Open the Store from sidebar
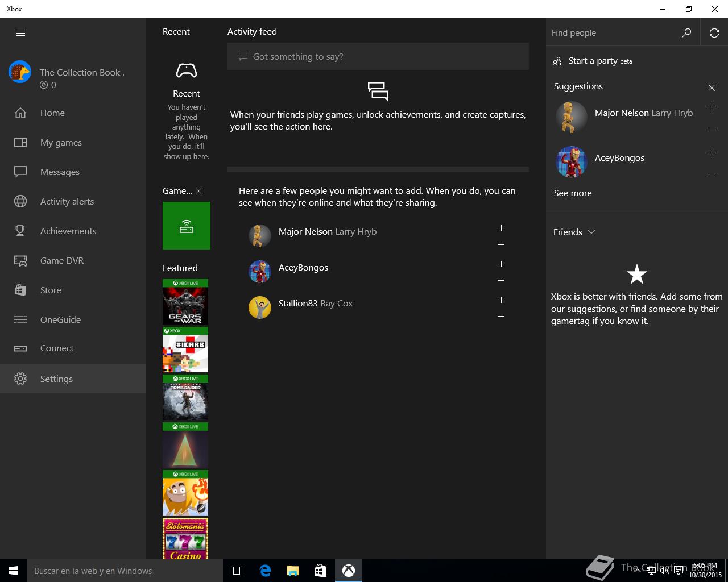The width and height of the screenshot is (728, 582). tap(73, 290)
